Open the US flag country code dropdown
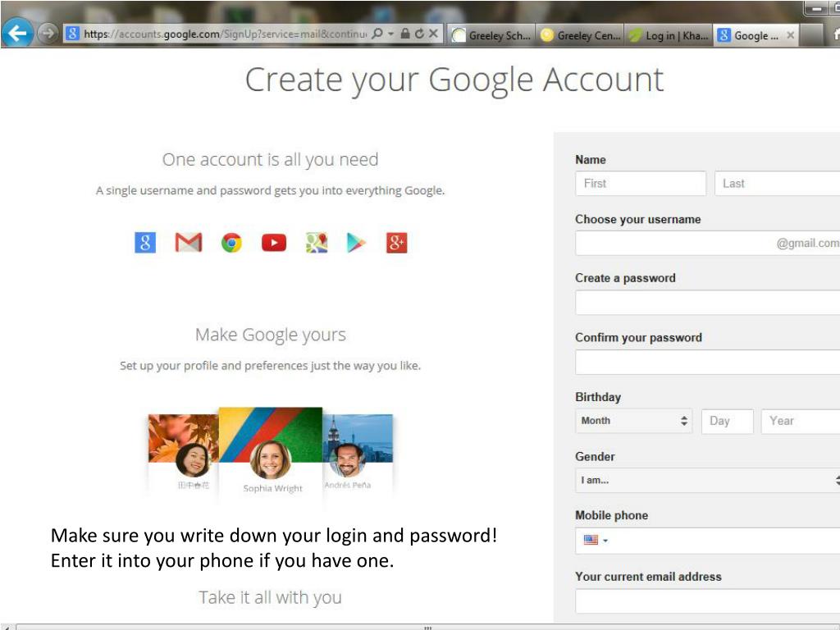 coord(596,540)
